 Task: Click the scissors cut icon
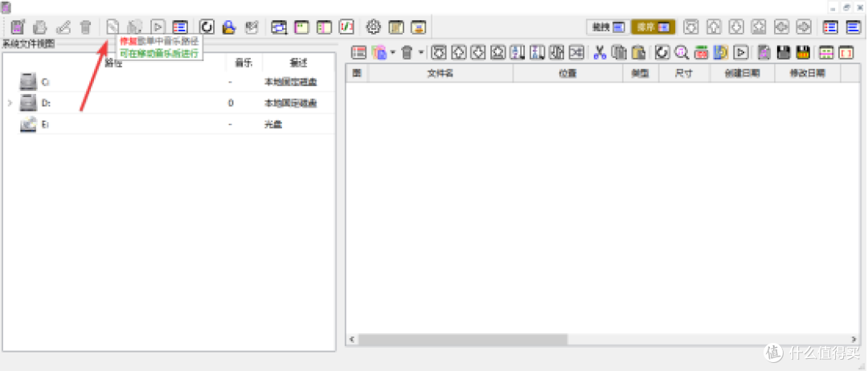click(600, 52)
